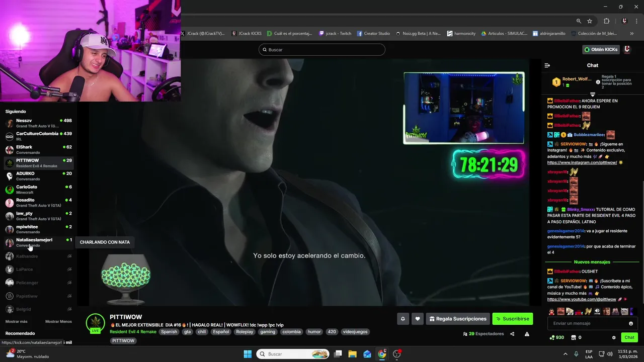The height and width of the screenshot is (362, 644).
Task: Click the Spanish tag
Action: [x=169, y=332]
